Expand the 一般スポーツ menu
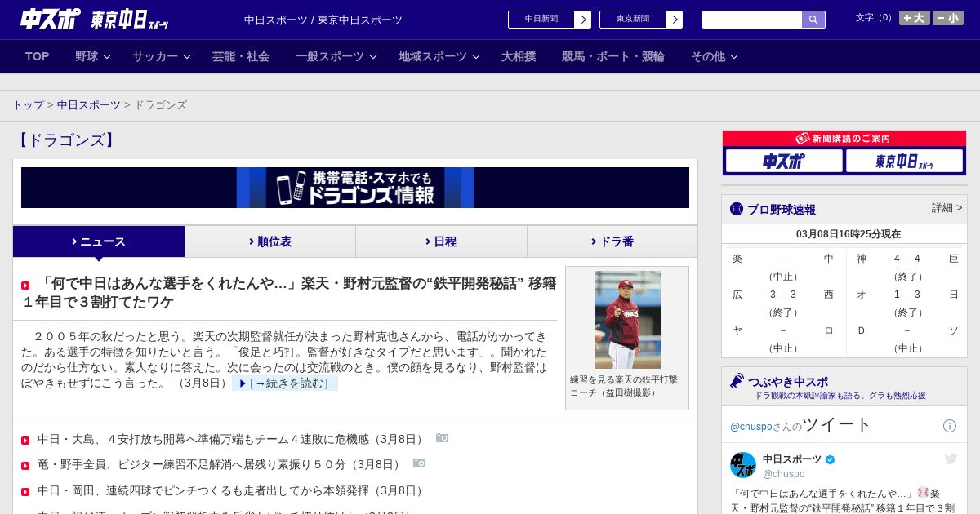The image size is (980, 514). (x=336, y=56)
